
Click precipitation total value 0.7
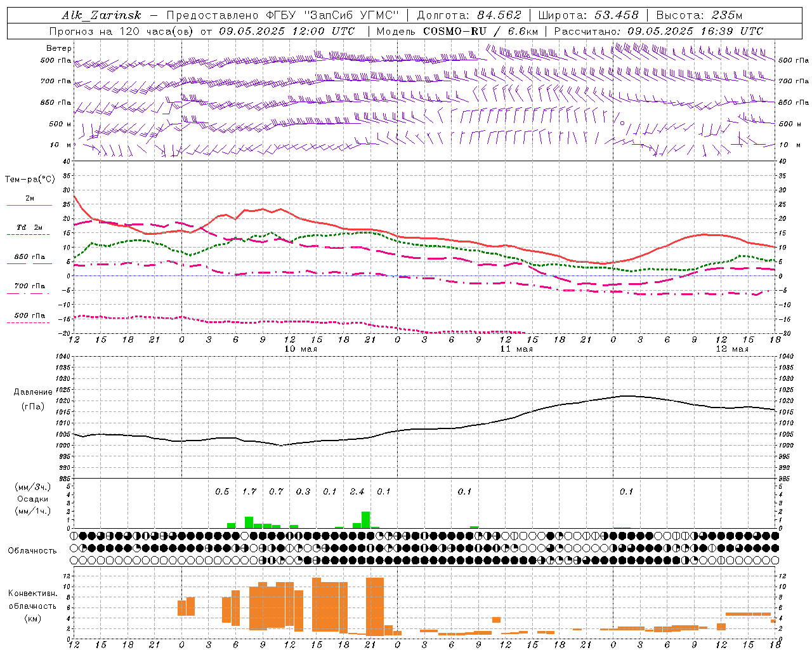point(276,492)
